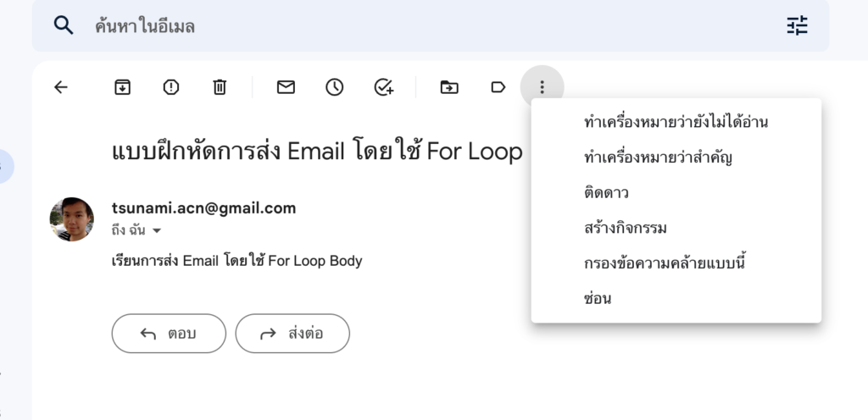
Task: Click sender tsunami.acn@gmail.com
Action: tap(203, 208)
